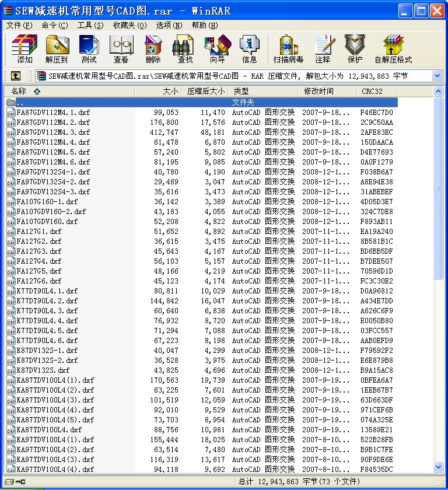448x490 pixels.
Task: Click the scrollbar up arrow
Action: click(x=438, y=91)
